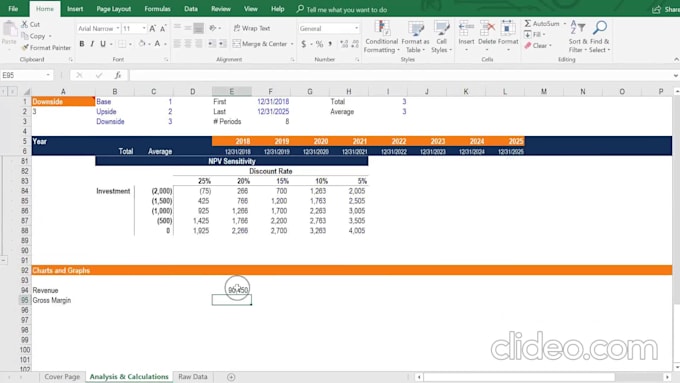Click the Insert Function fx icon
This screenshot has width=680, height=383.
[118, 75]
